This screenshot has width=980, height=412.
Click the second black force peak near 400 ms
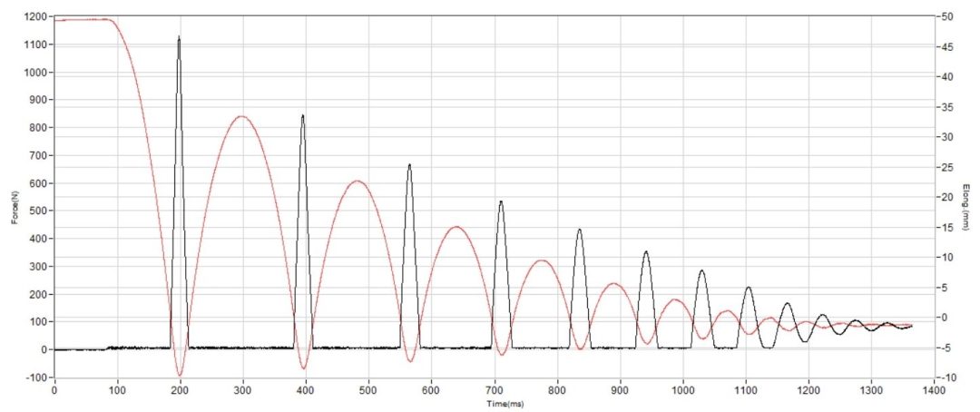(302, 117)
